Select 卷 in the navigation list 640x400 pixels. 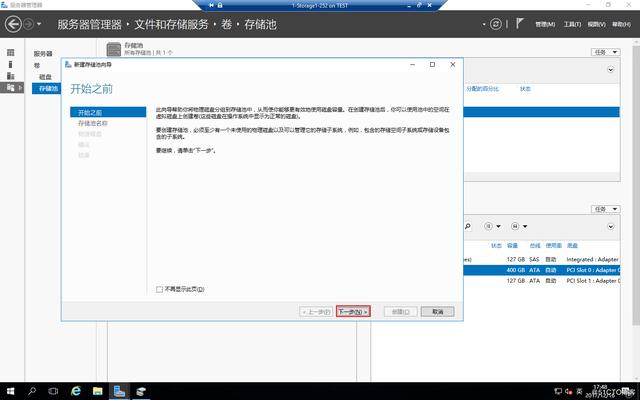pos(37,65)
